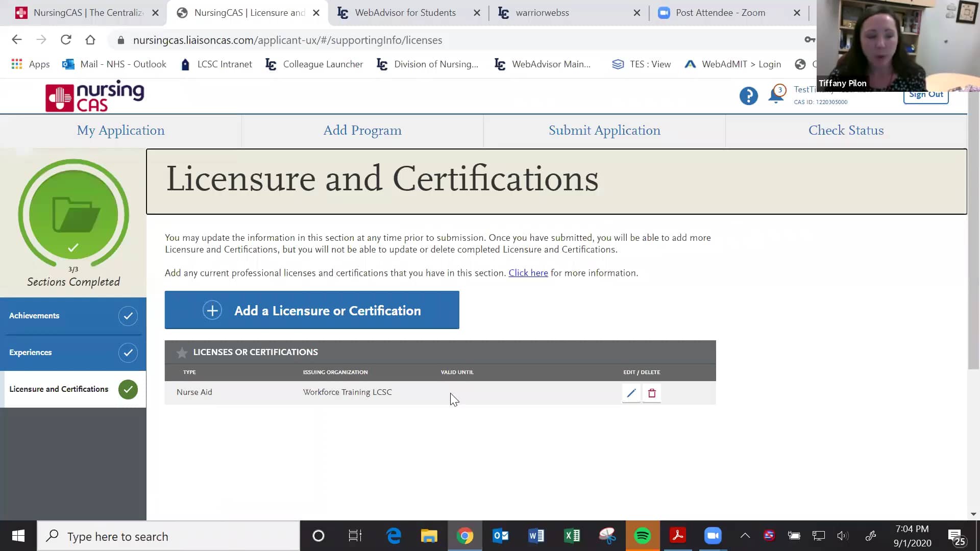The height and width of the screenshot is (551, 980).
Task: Open Spotify from the taskbar
Action: pos(643,536)
